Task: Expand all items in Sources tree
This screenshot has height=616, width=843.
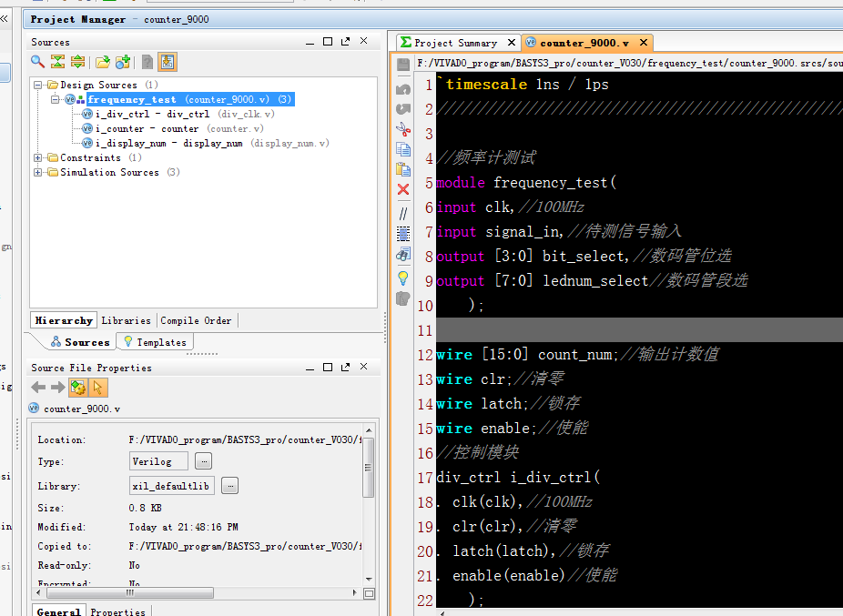Action: pos(78,62)
